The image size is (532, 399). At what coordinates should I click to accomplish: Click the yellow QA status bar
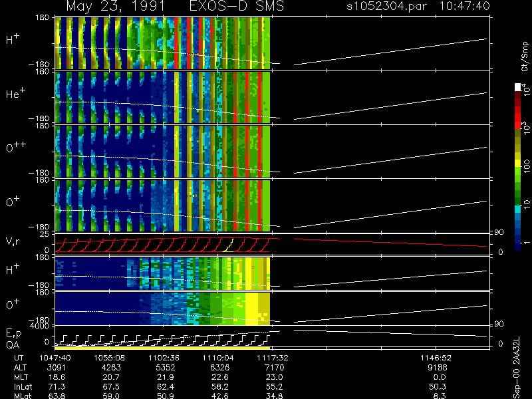tap(162, 348)
